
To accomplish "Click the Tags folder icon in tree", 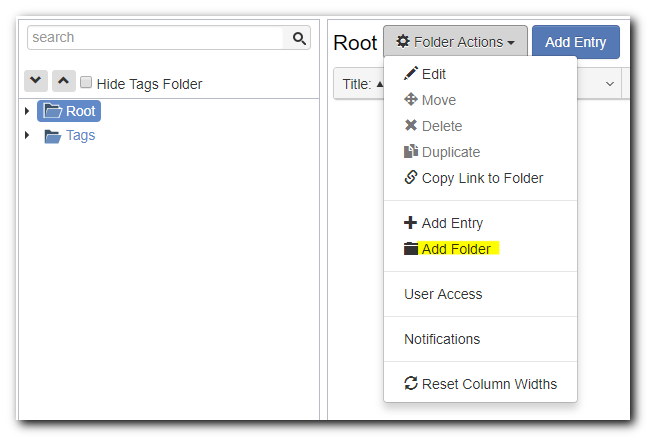I will 52,136.
